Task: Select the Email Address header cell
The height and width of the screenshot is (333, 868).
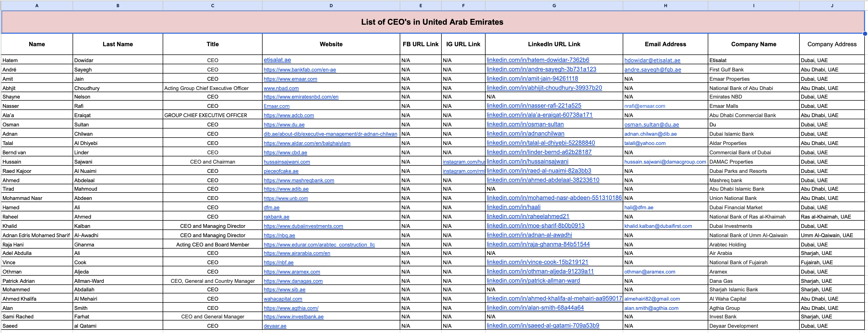Action: pos(665,44)
